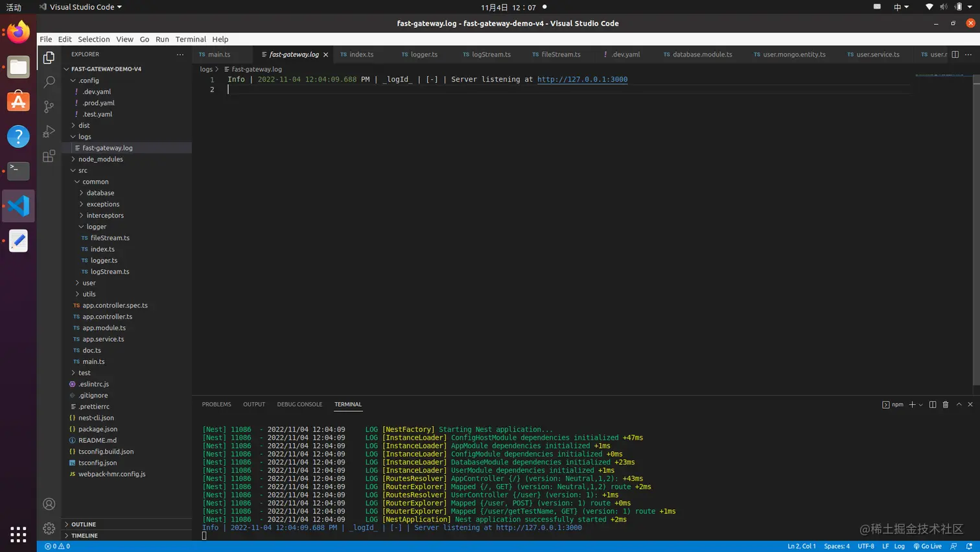
Task: Maximize the terminal panel size
Action: pyautogui.click(x=959, y=405)
